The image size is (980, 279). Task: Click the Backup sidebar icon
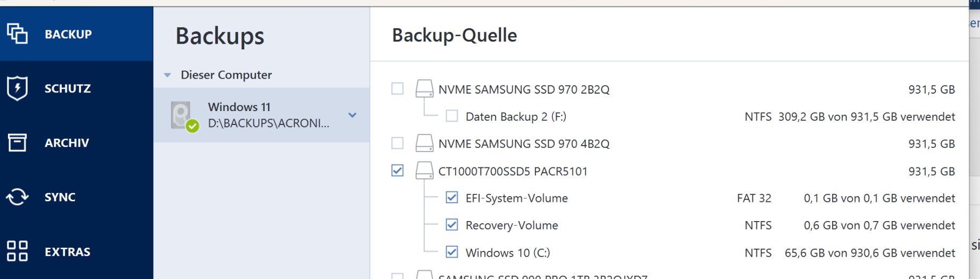point(18,34)
